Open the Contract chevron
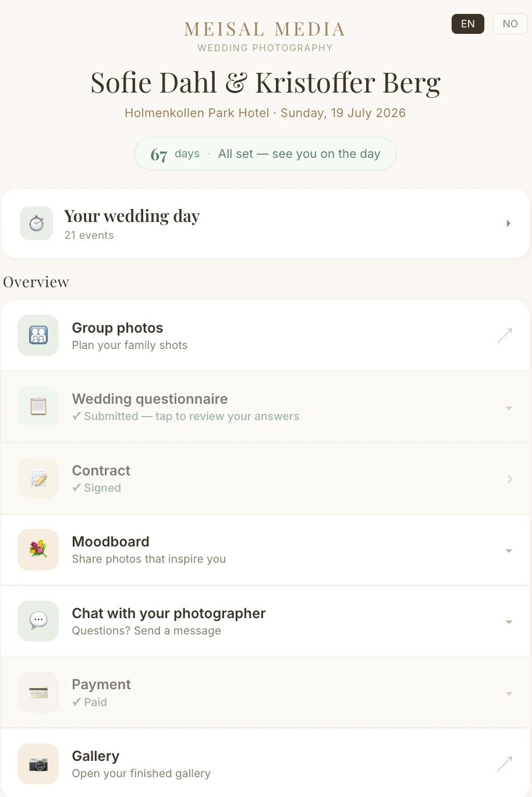Image resolution: width=532 pixels, height=797 pixels. (510, 479)
